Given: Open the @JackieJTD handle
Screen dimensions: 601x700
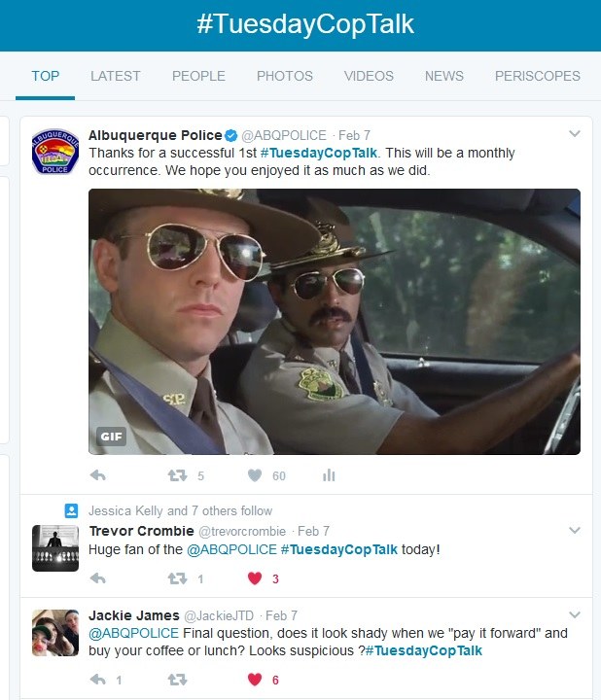Looking at the screenshot, I should click(x=219, y=615).
